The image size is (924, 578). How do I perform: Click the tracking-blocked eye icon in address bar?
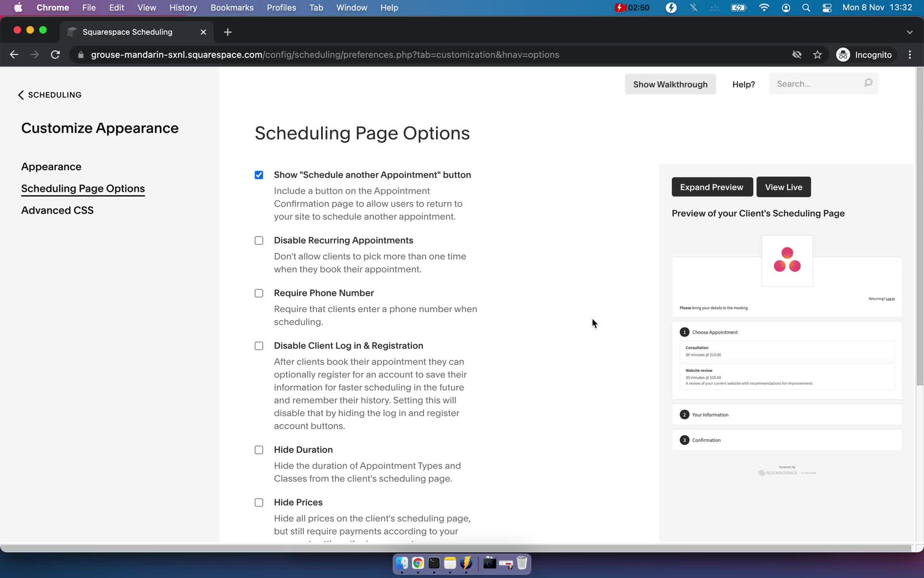(797, 55)
